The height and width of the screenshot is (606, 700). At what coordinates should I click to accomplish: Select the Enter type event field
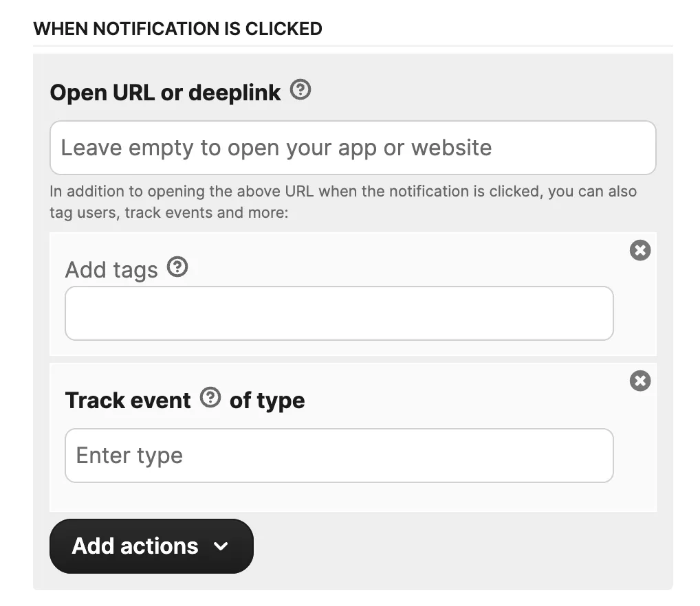[339, 456]
